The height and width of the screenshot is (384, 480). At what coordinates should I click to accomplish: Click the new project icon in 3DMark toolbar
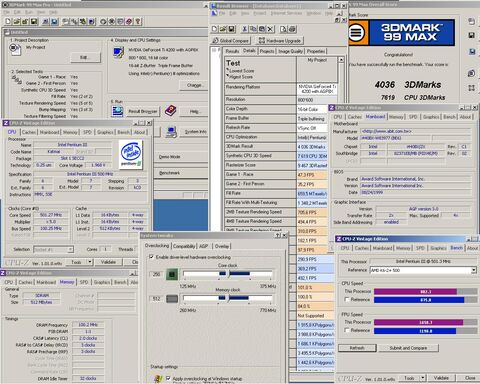point(8,22)
